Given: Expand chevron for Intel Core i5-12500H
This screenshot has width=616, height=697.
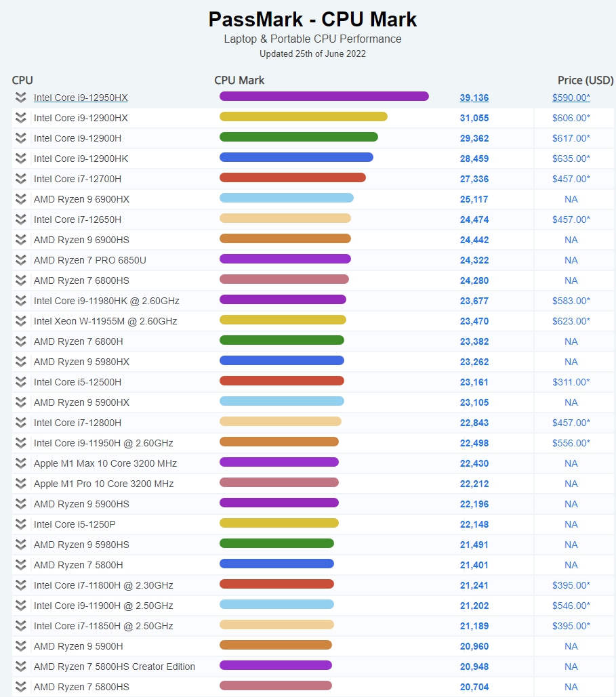Looking at the screenshot, I should click(20, 382).
